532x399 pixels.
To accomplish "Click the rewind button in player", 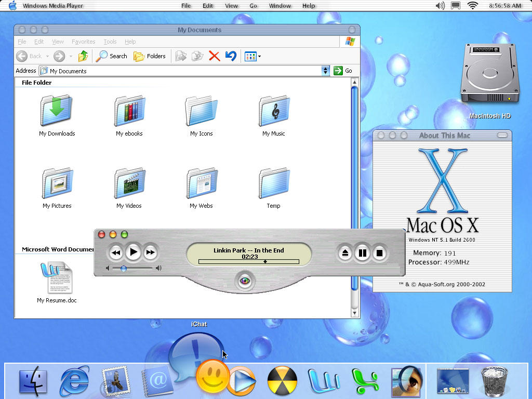I will tap(116, 252).
